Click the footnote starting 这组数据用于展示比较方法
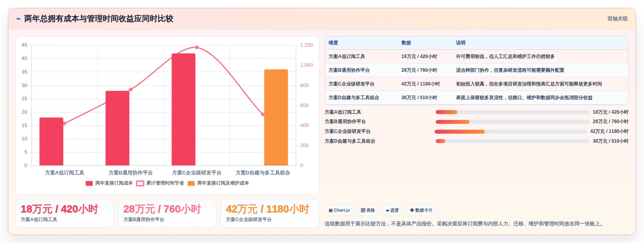644x243 pixels. click(465, 224)
